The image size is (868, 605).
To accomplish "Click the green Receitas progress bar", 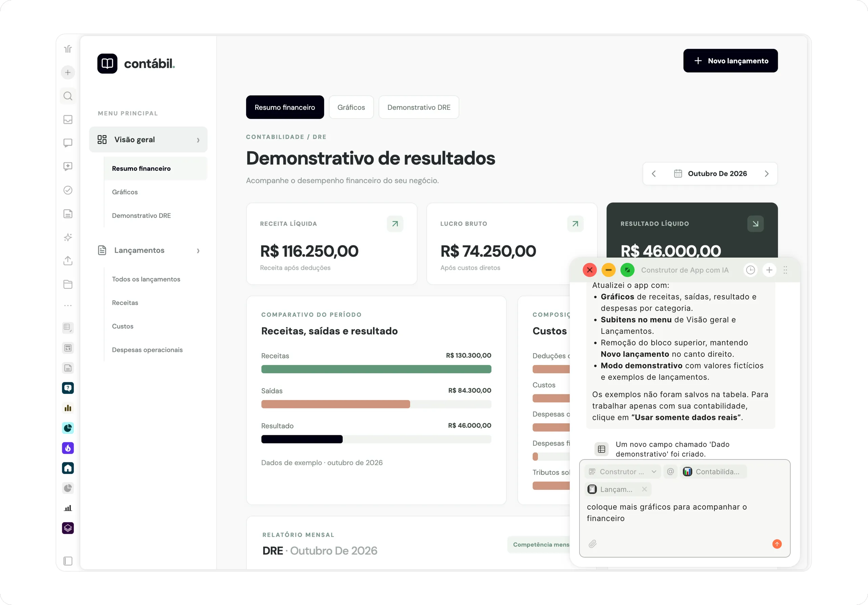I will coord(376,369).
